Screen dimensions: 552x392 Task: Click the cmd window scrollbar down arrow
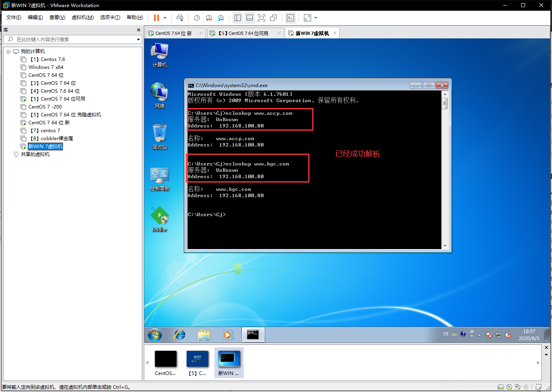(x=445, y=246)
